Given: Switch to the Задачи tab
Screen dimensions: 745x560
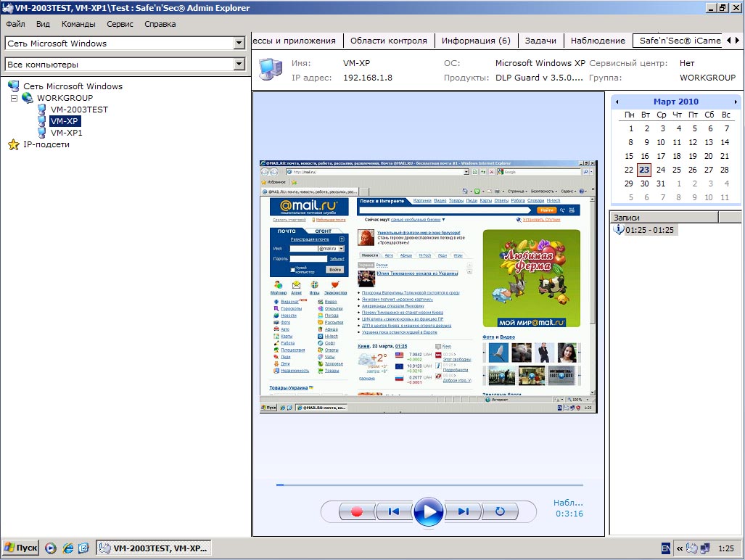Looking at the screenshot, I should 540,41.
